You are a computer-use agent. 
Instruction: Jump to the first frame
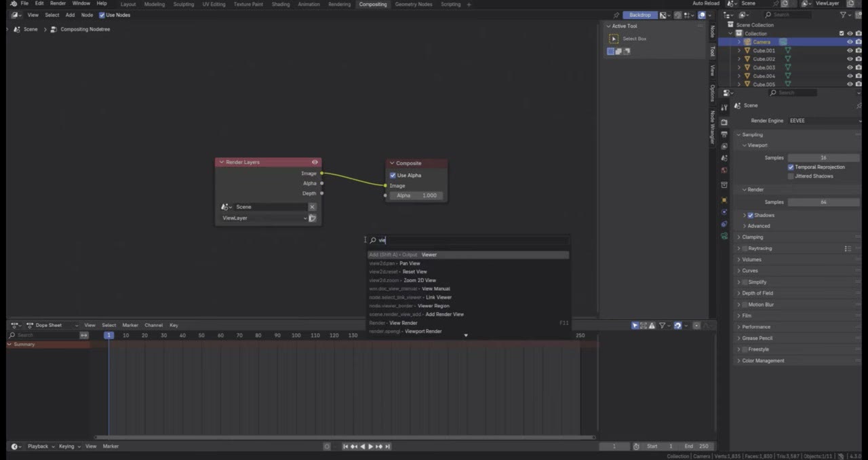coord(345,446)
